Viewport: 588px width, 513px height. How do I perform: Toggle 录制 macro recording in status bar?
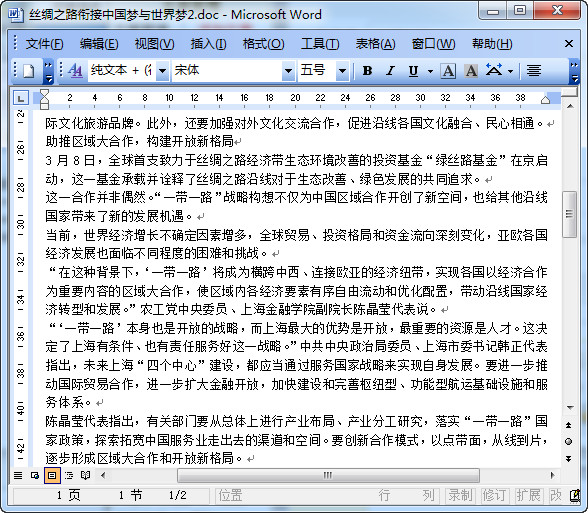pos(460,495)
